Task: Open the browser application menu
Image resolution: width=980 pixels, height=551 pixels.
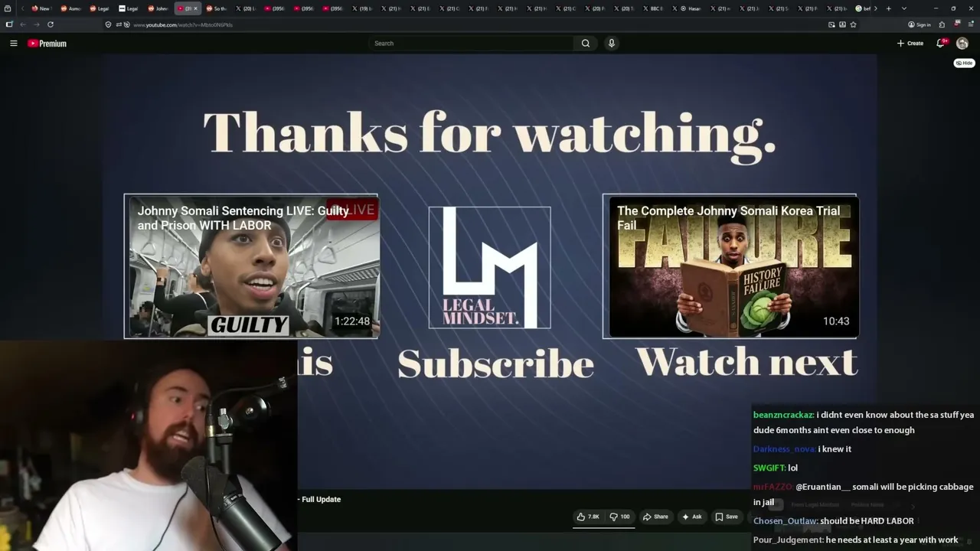Action: 969,24
